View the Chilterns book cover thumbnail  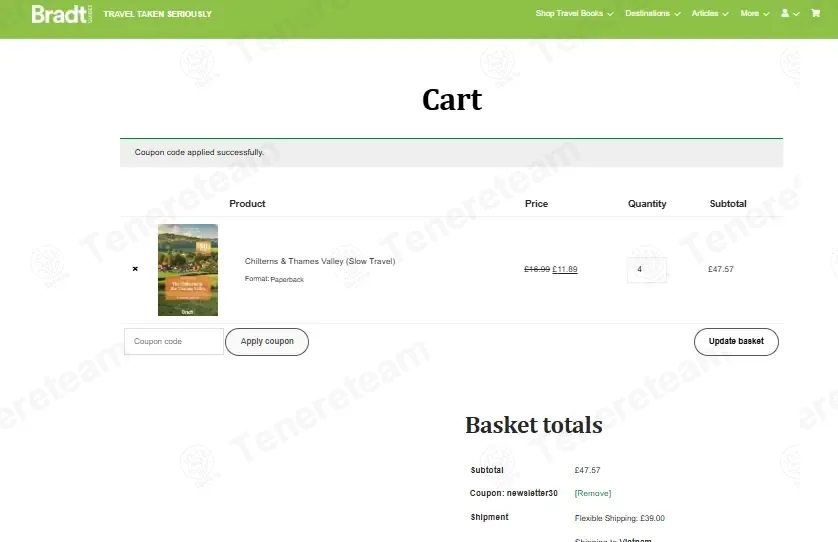click(x=188, y=270)
